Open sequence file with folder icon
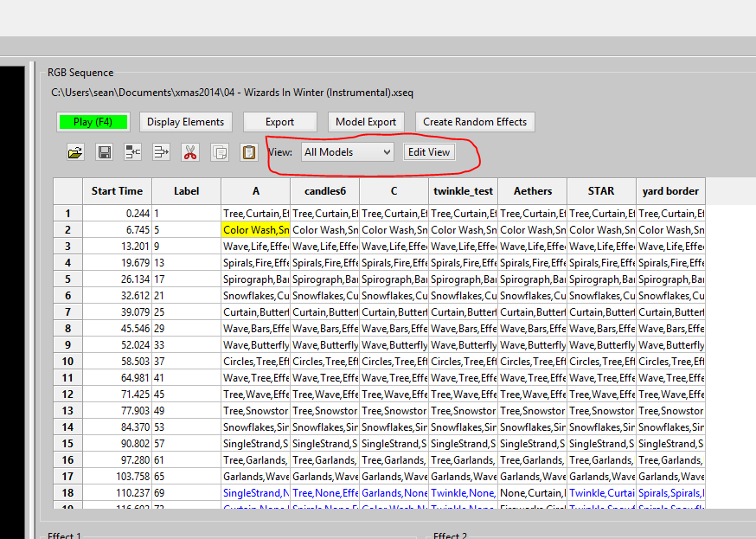756x539 pixels. (x=75, y=152)
